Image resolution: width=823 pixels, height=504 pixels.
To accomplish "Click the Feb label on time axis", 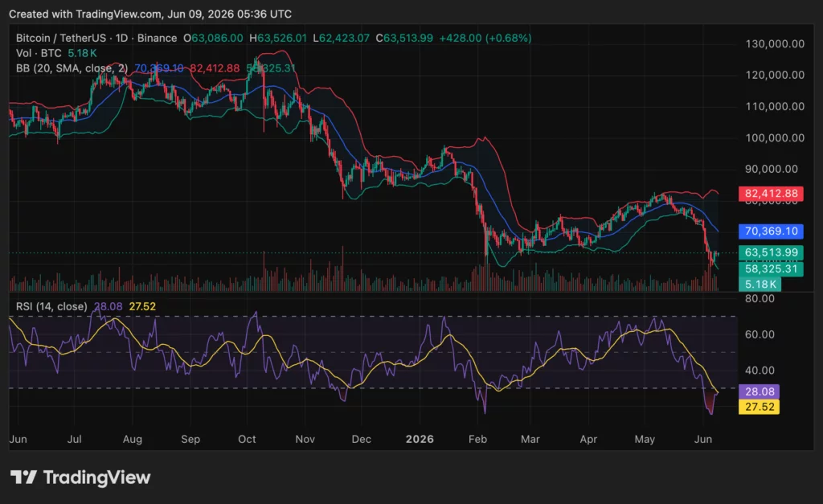I will click(477, 439).
